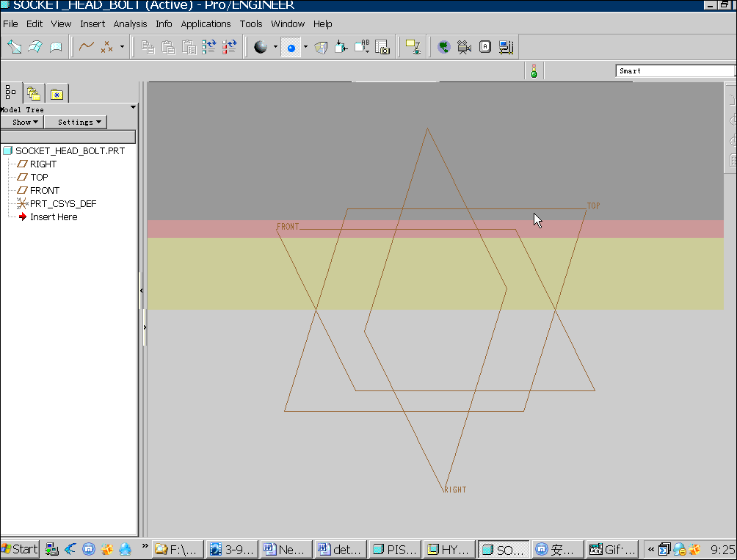Click the Regenerate model icon
737x560 pixels.
(208, 47)
